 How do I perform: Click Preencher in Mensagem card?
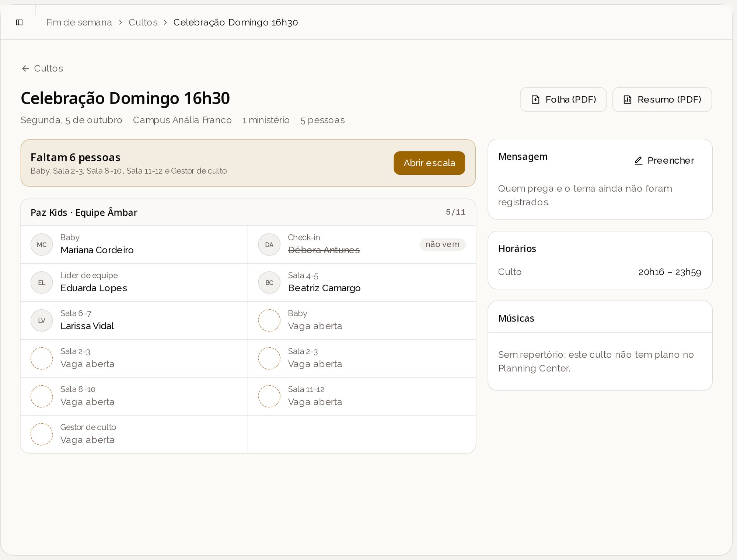pos(664,161)
